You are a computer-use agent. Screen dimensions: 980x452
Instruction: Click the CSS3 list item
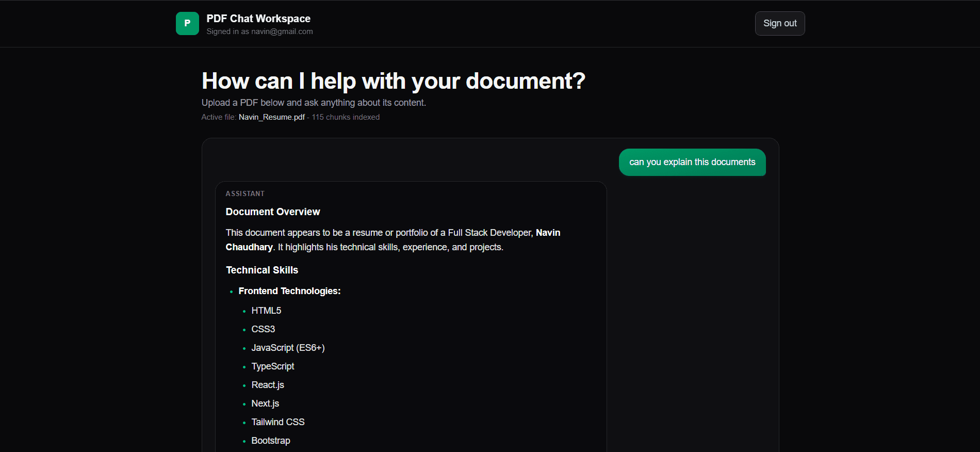tap(263, 329)
